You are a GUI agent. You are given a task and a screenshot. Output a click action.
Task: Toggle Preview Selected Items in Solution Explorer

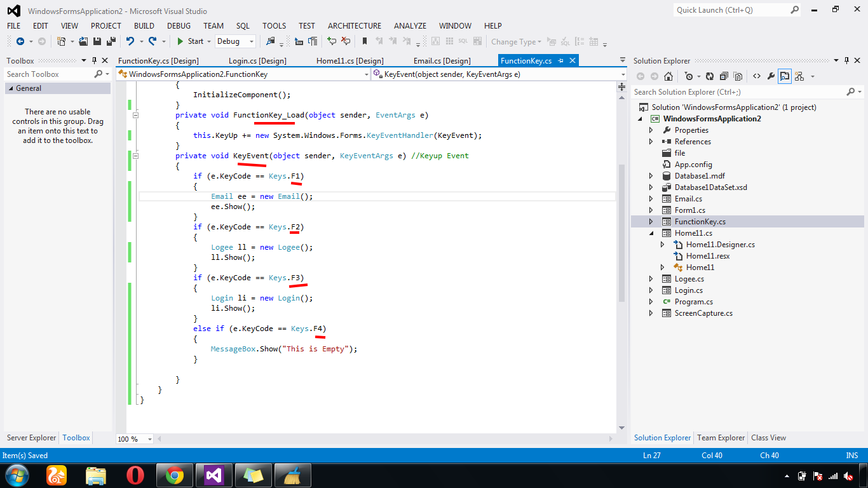click(785, 76)
